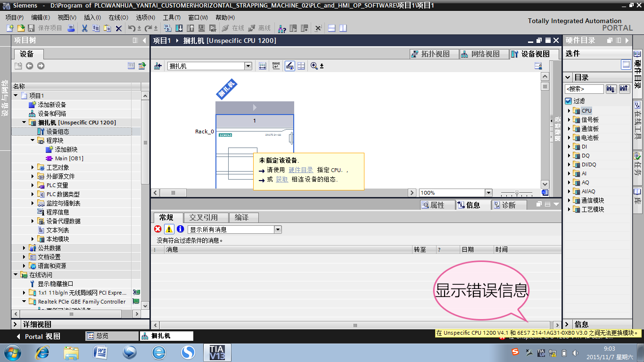Viewport: 644px width, 362px height.
Task: Switch to Portal 视图
Action: tap(39, 336)
